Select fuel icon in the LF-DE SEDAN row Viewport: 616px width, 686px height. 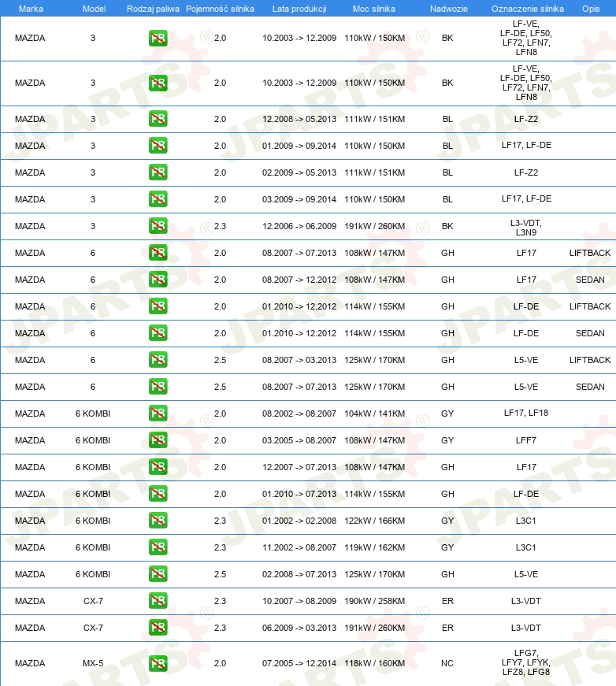point(158,332)
